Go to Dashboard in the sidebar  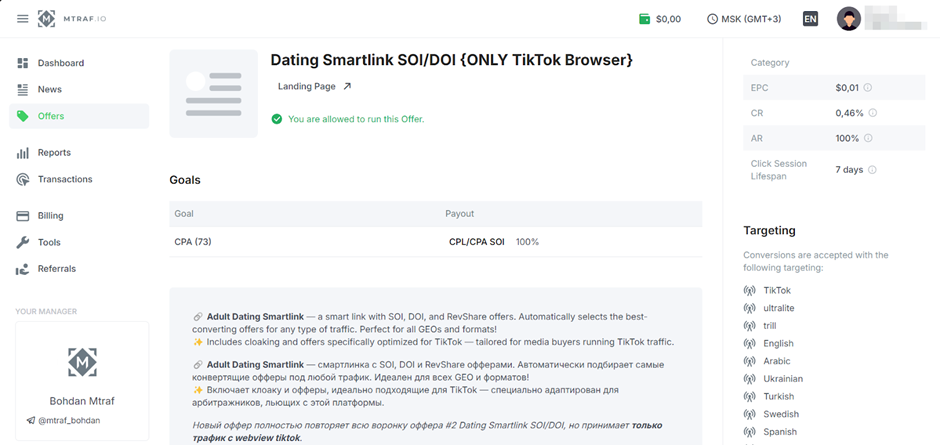tap(60, 63)
